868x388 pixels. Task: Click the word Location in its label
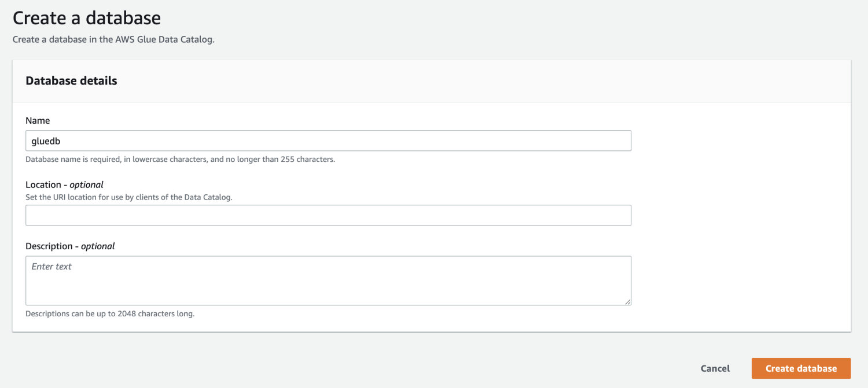point(43,185)
